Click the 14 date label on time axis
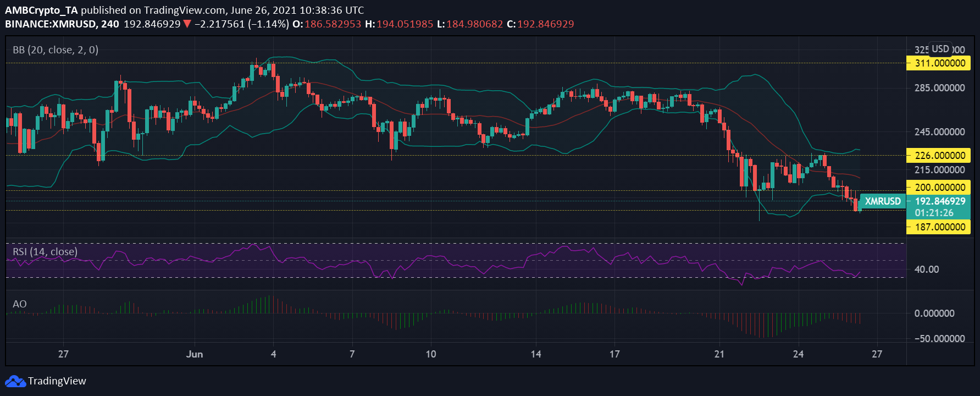980x396 pixels. point(536,354)
